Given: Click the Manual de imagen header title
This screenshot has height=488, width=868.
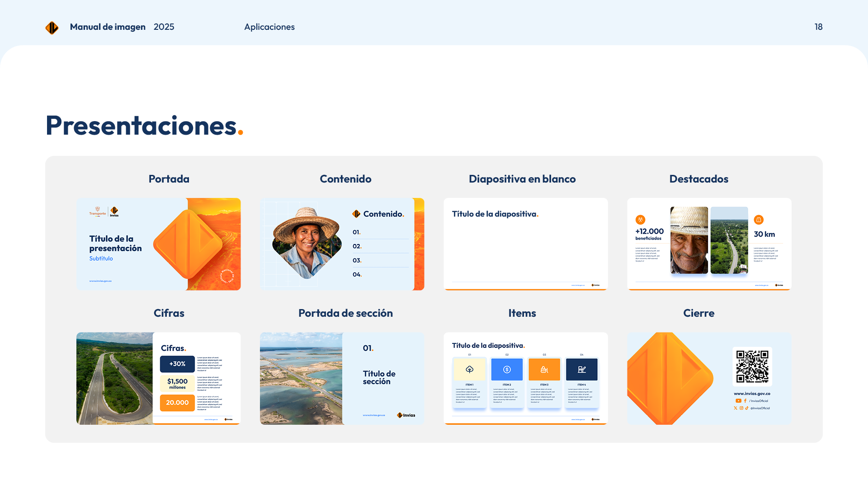Looking at the screenshot, I should (108, 27).
